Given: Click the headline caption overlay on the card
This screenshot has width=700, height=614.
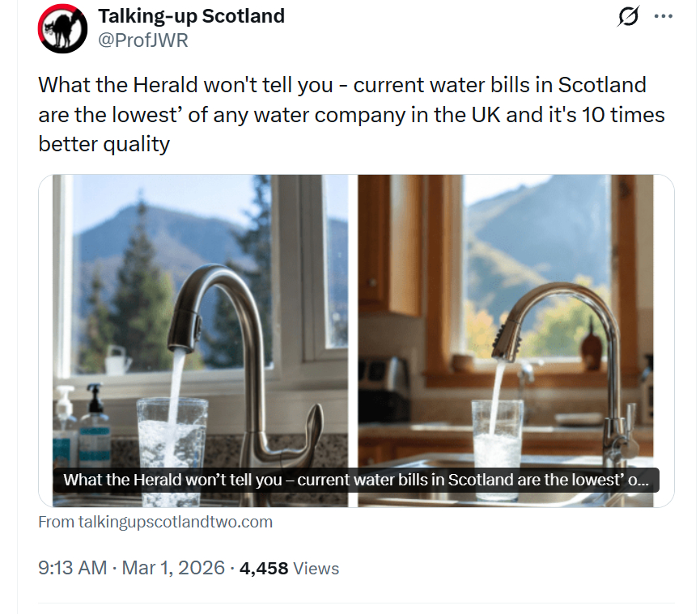Looking at the screenshot, I should (x=356, y=480).
